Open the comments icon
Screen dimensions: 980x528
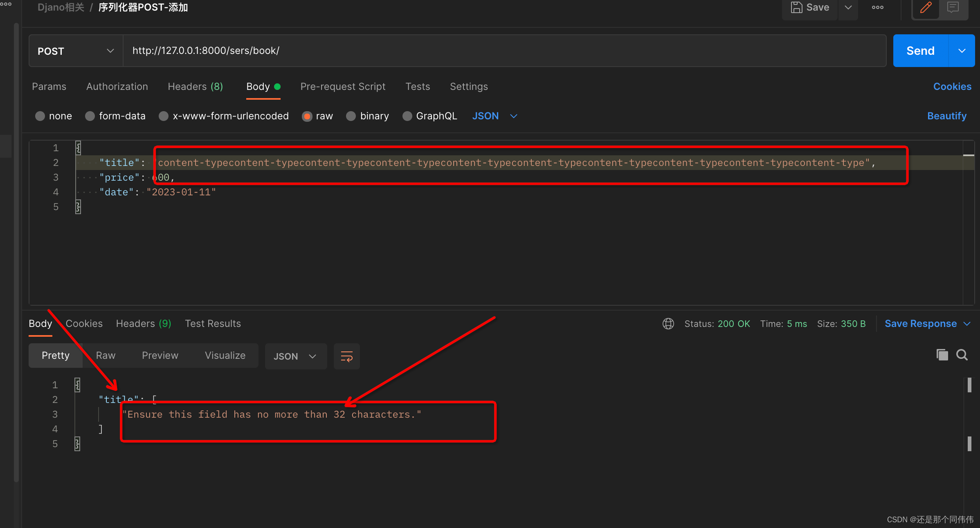953,8
